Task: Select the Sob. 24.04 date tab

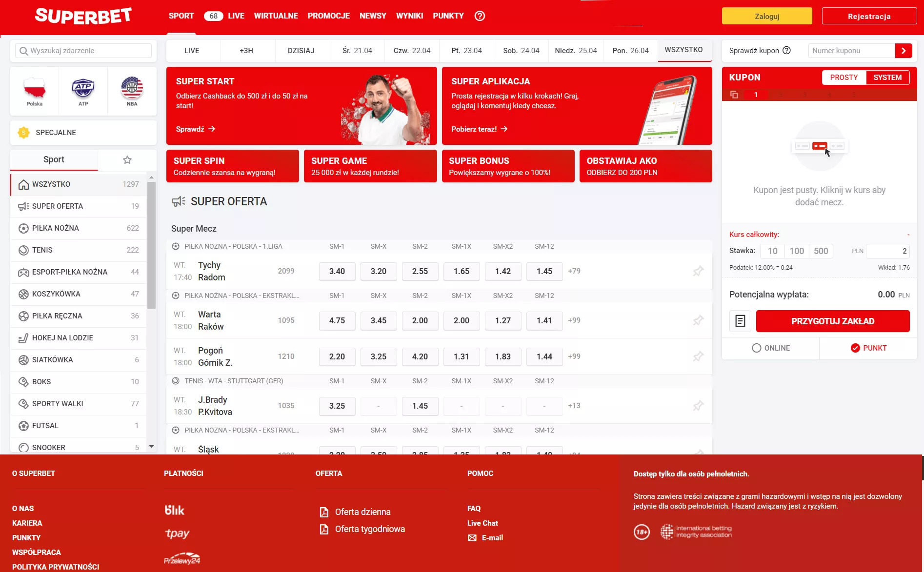Action: click(x=521, y=51)
